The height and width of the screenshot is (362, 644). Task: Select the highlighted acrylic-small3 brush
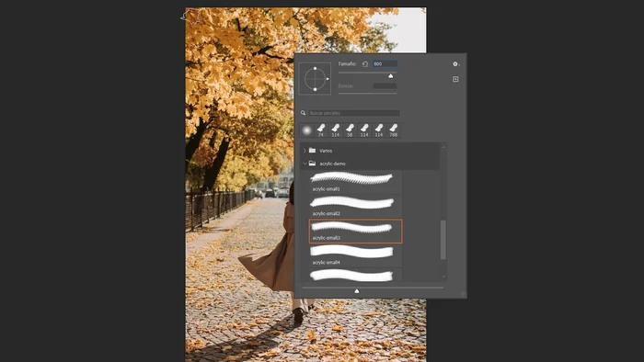point(355,232)
